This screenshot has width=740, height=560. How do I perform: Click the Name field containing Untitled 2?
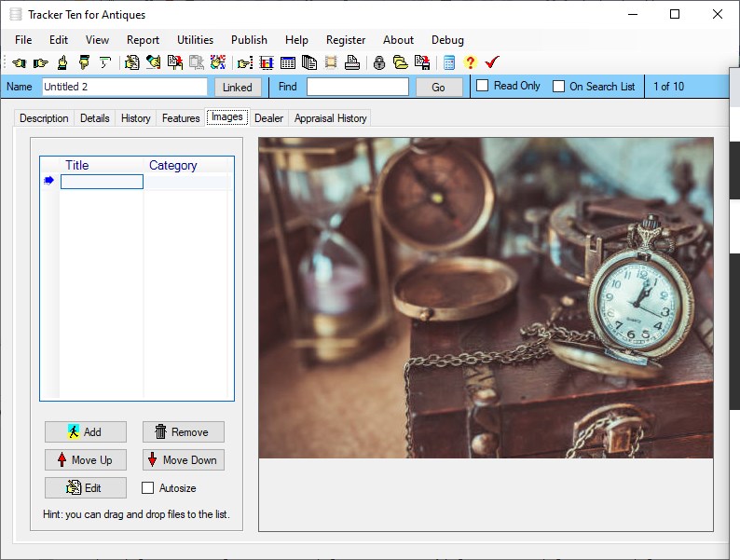coord(125,87)
